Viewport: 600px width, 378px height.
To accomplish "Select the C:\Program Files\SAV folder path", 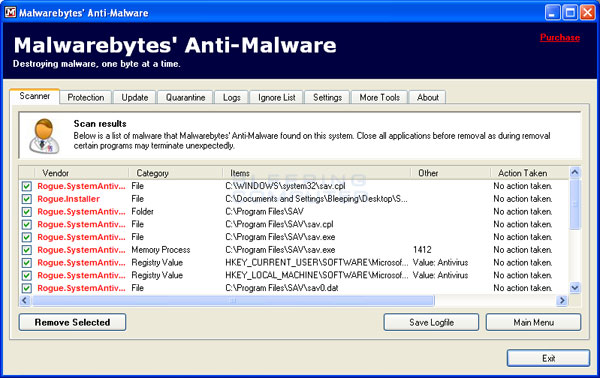I will tap(264, 212).
